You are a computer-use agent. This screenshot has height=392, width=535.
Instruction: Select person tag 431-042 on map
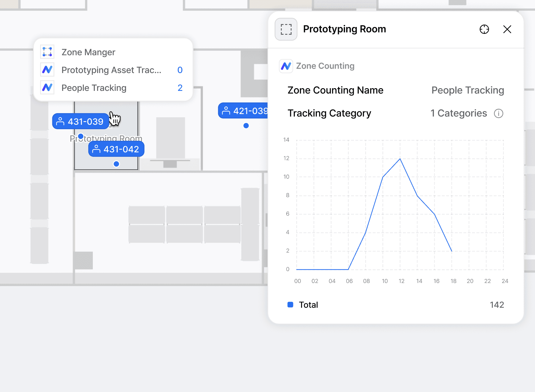116,149
